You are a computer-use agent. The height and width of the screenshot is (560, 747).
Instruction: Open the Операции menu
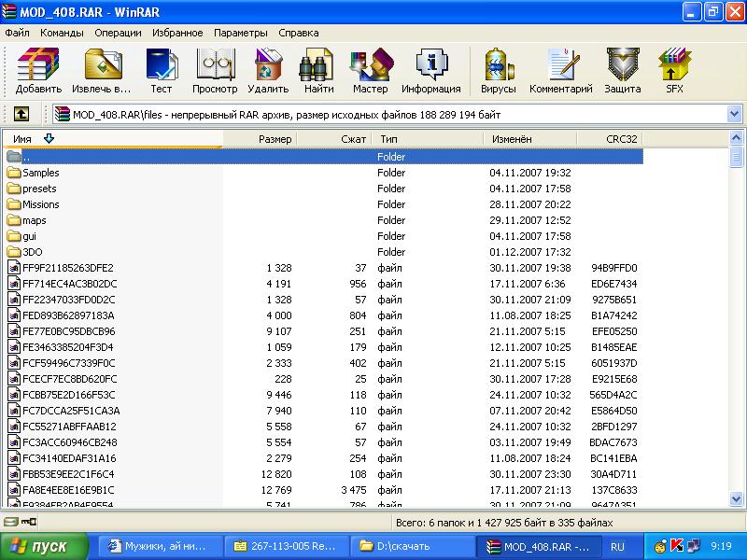[x=118, y=33]
